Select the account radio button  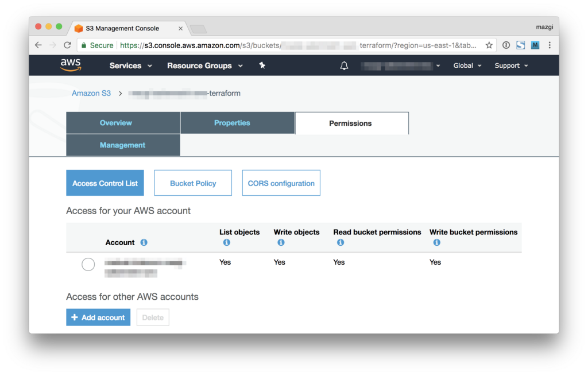[88, 264]
